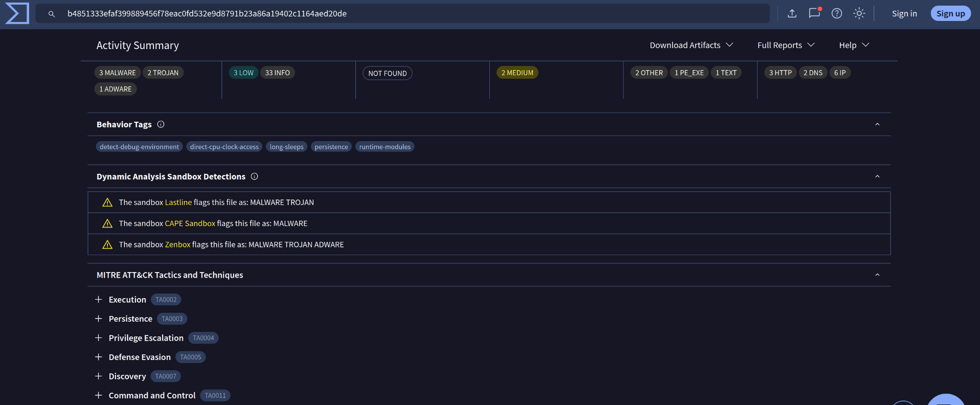
Task: Expand the Privilege Escalation tactic
Action: tap(99, 338)
